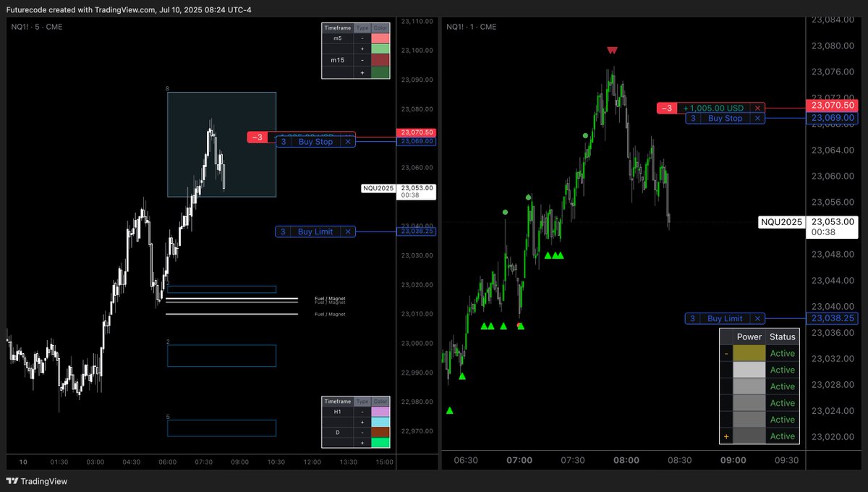Click the olive Power swatch in top row
This screenshot has width=868, height=492.
tap(749, 353)
